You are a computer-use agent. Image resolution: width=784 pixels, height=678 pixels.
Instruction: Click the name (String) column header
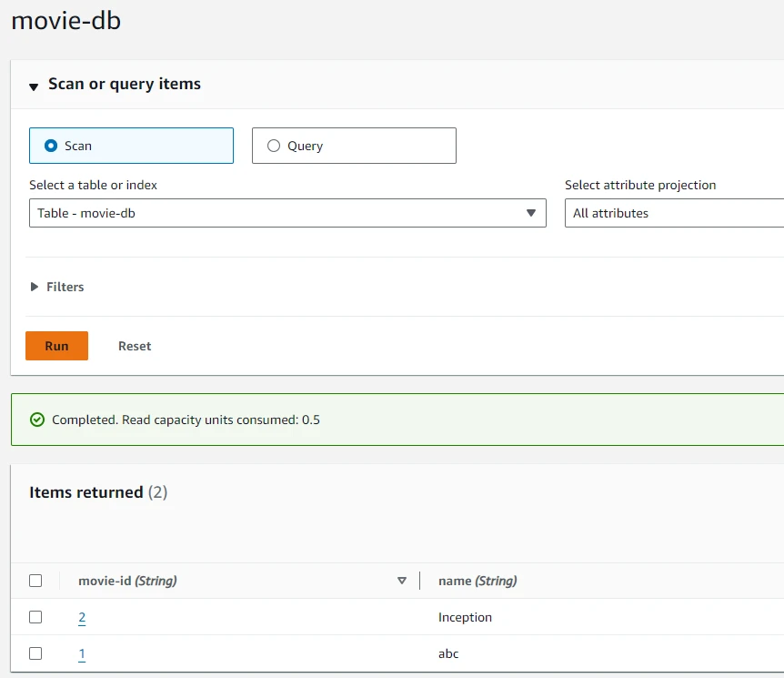pos(477,581)
